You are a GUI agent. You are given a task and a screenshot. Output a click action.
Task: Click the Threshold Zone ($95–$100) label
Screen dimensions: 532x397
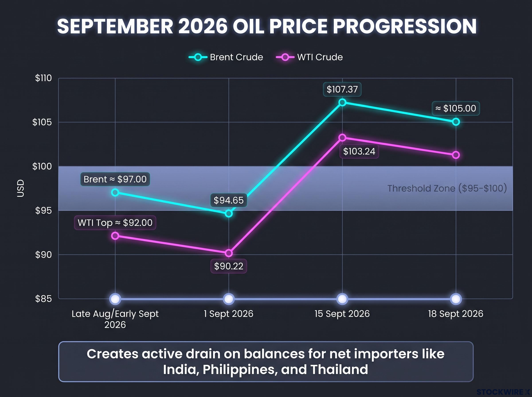coord(447,188)
